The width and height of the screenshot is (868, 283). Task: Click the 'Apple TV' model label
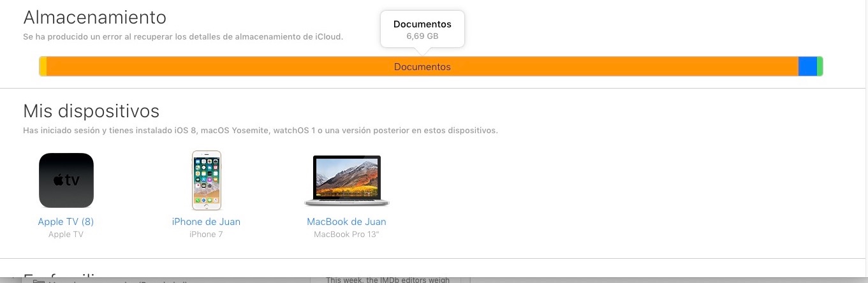(x=66, y=235)
